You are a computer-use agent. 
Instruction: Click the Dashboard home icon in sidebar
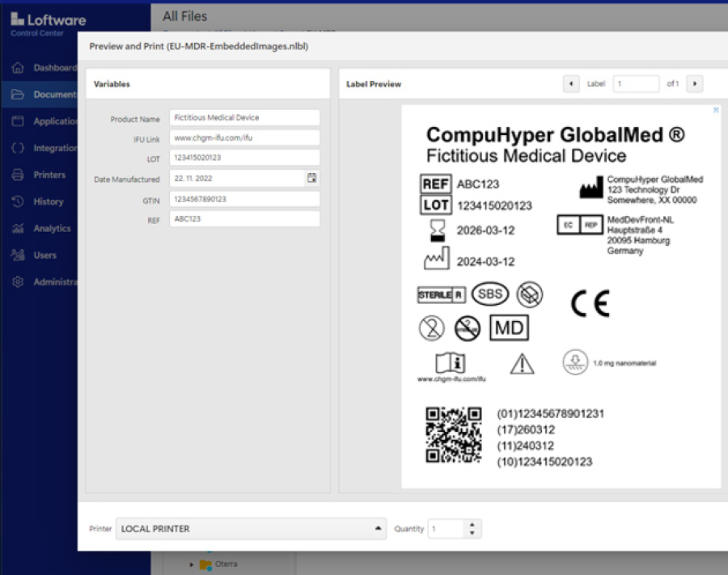tap(18, 68)
